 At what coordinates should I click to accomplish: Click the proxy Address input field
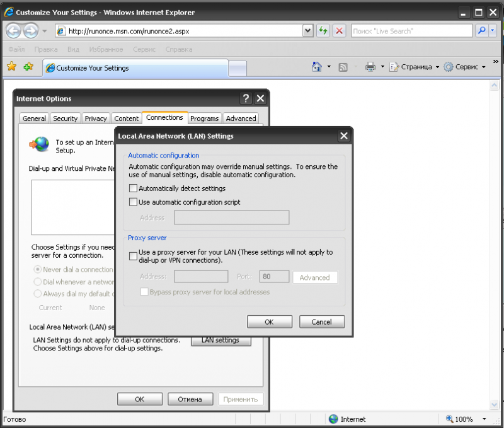[201, 277]
